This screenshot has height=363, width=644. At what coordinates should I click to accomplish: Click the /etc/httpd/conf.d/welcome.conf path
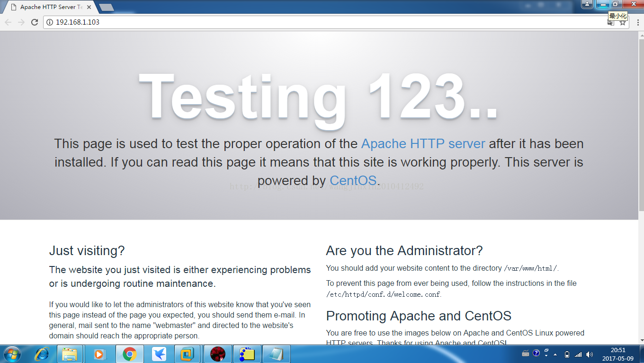click(384, 294)
